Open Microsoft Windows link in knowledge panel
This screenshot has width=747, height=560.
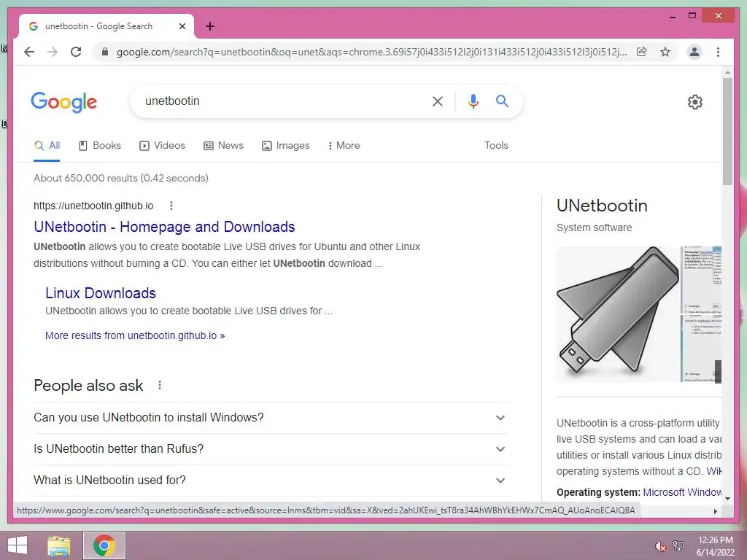(682, 492)
